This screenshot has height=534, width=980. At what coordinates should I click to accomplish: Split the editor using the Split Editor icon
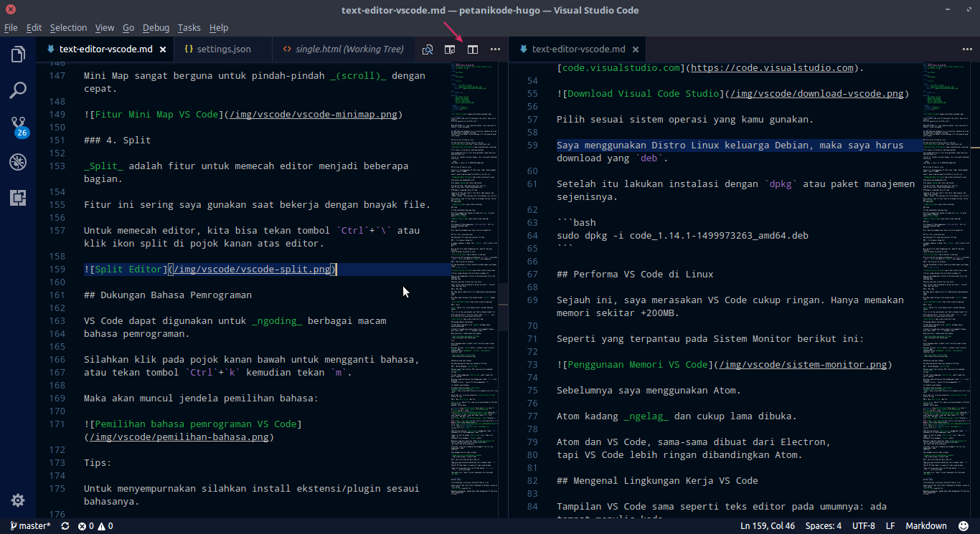472,49
